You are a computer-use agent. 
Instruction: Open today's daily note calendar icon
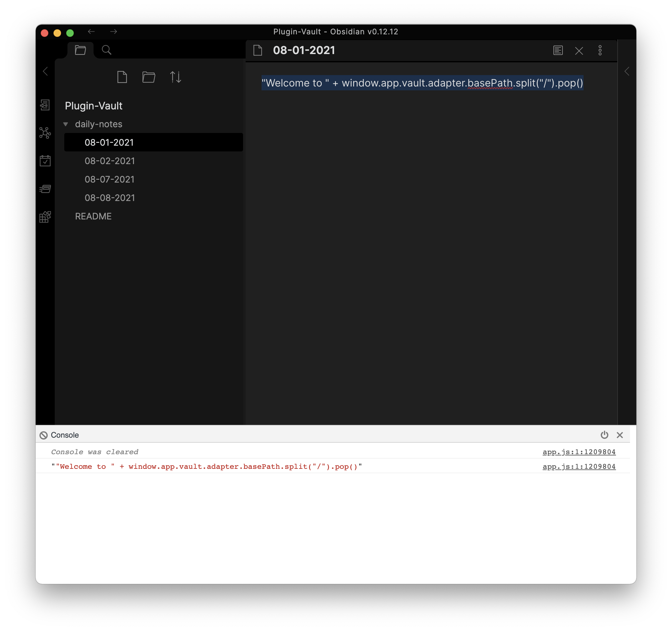click(45, 161)
